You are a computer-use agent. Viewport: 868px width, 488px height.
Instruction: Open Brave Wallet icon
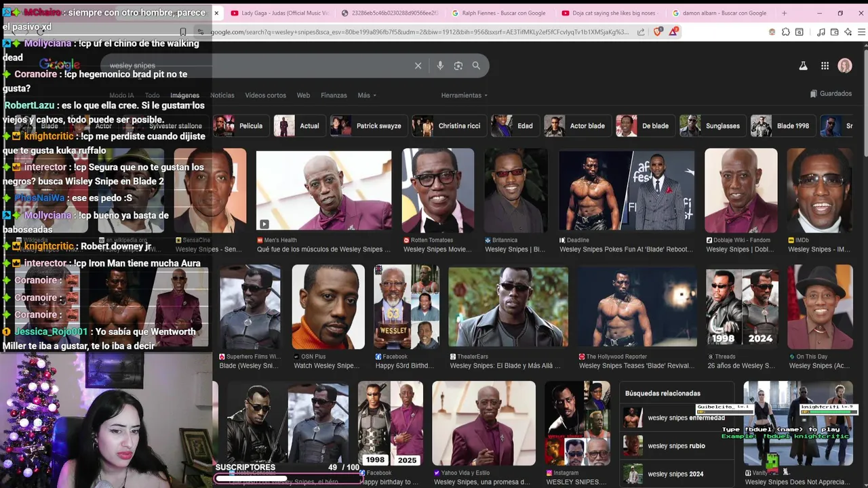coord(834,32)
